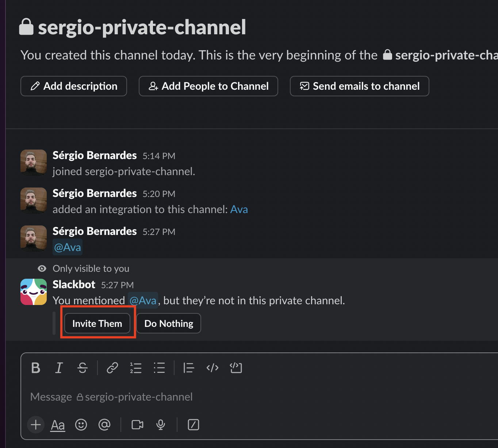Invite Ava with Invite Them button

[97, 323]
